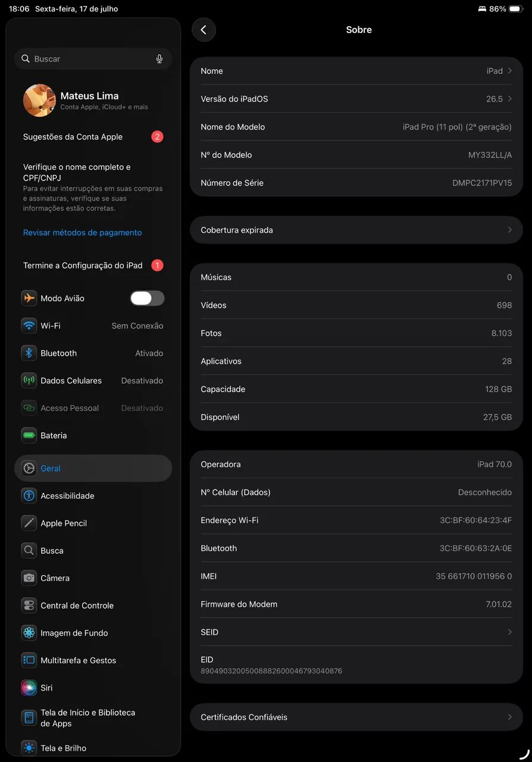Tap the Multitarefa e Gestos icon
532x762 pixels.
(x=29, y=660)
